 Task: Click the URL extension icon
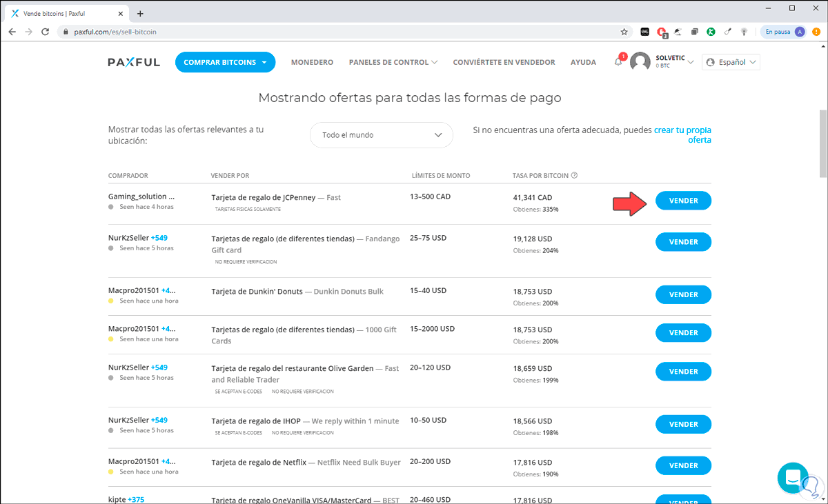click(645, 32)
